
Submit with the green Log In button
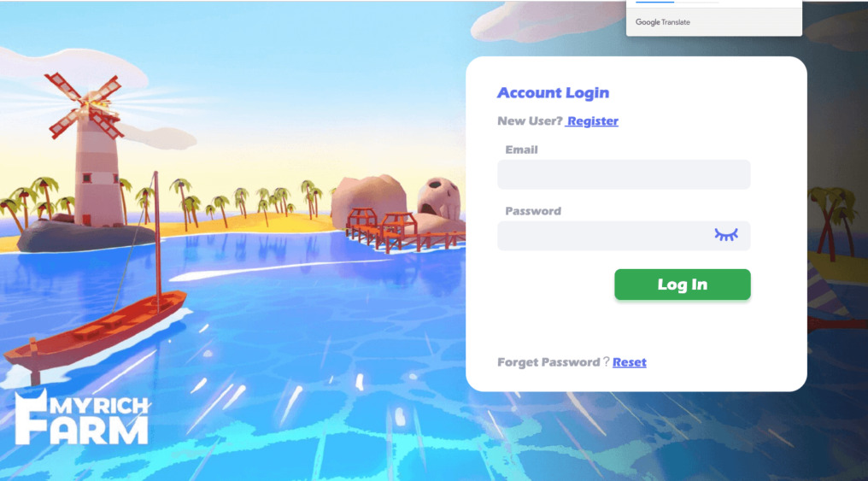click(682, 284)
